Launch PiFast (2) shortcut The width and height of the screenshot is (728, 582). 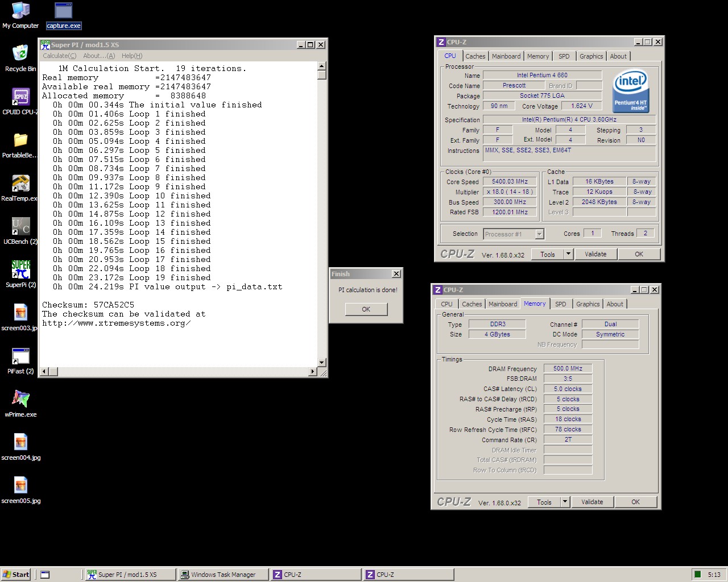point(20,361)
